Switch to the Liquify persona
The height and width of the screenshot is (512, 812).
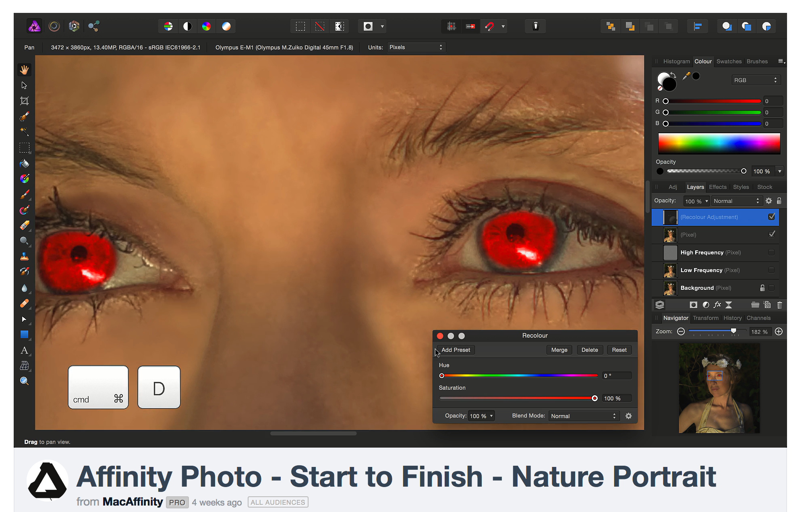[x=54, y=26]
